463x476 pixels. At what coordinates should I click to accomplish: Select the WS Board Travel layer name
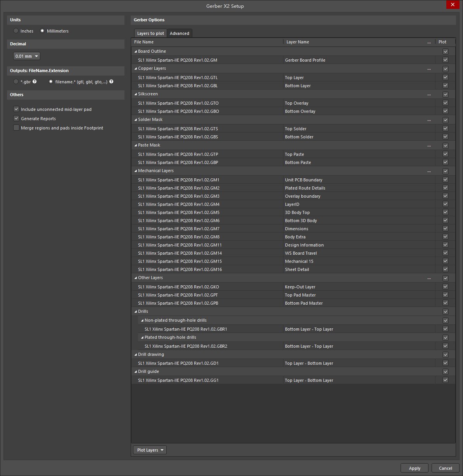pos(301,253)
